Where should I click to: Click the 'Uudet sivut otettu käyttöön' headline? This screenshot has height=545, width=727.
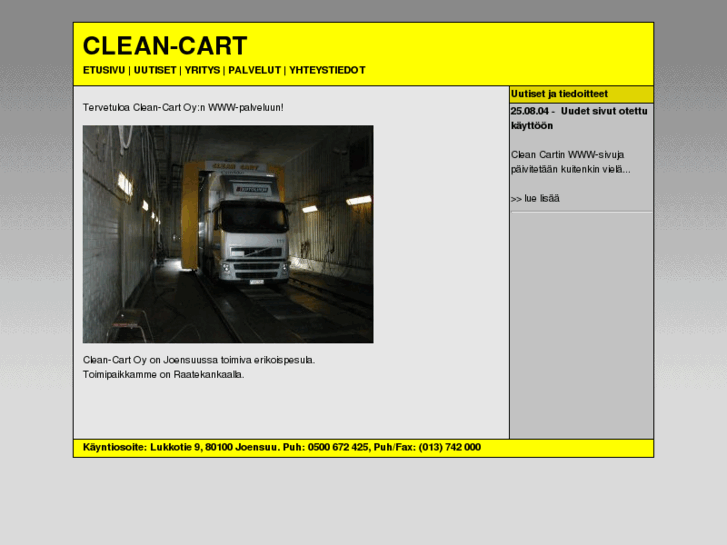coord(579,118)
